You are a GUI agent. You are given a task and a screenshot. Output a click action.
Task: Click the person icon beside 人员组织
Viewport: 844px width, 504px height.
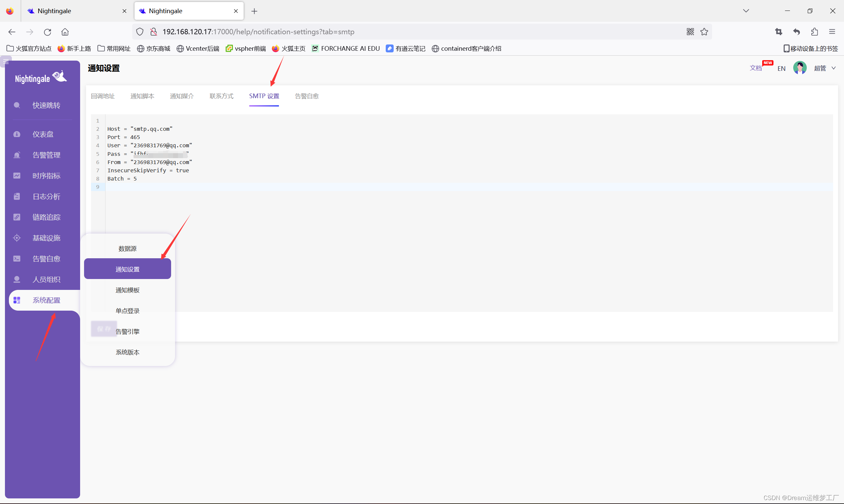pos(17,279)
